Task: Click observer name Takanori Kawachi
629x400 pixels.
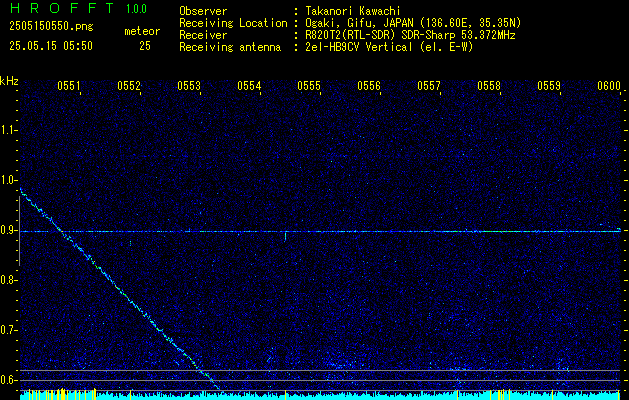Action: [353, 11]
